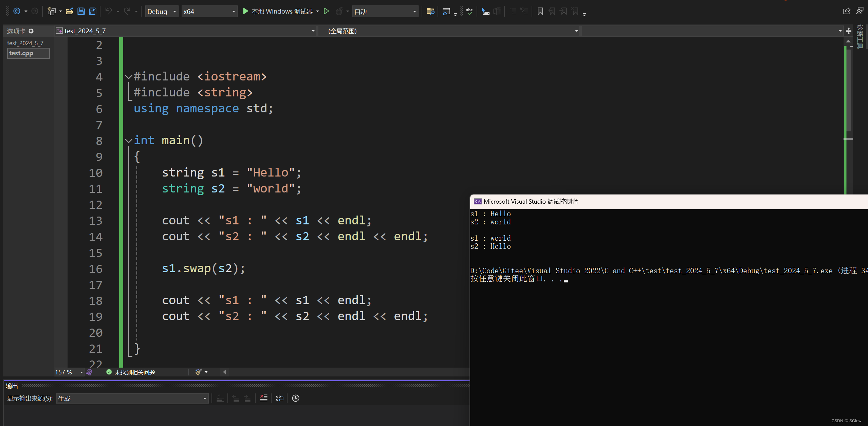The height and width of the screenshot is (426, 868).
Task: Open the output source dropdown
Action: pyautogui.click(x=132, y=399)
